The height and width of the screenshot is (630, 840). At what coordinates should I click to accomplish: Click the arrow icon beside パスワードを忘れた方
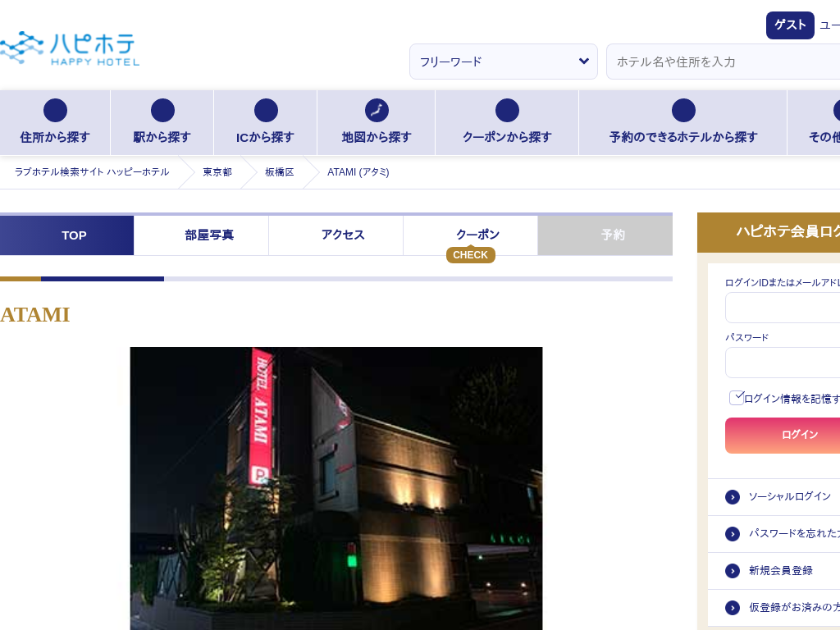[733, 534]
